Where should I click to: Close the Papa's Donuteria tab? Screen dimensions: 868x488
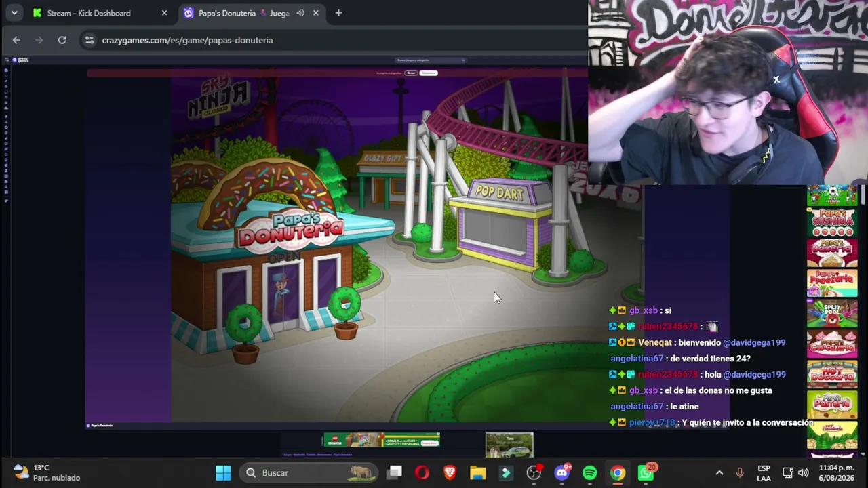[x=316, y=13]
